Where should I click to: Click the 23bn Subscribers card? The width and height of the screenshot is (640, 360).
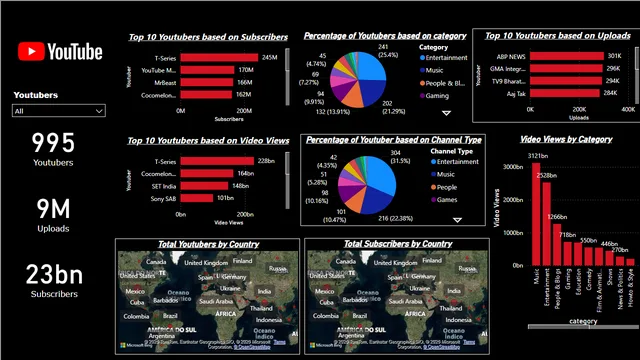click(x=54, y=281)
